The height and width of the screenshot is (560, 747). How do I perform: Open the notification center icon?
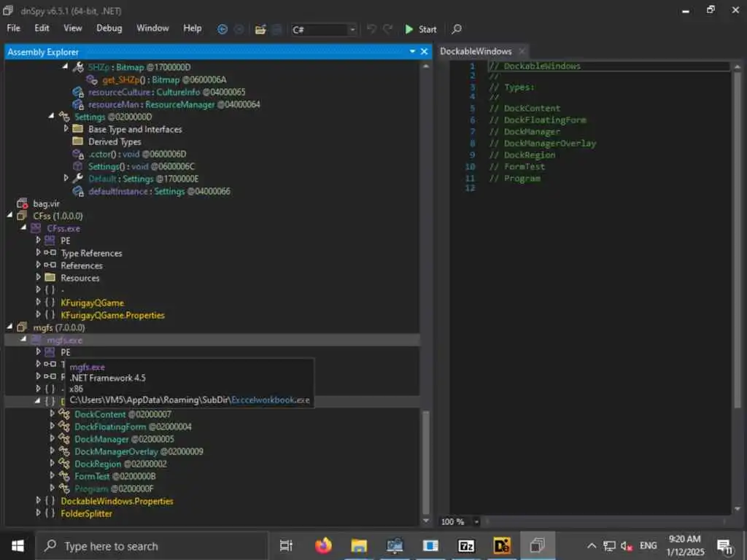(x=724, y=545)
